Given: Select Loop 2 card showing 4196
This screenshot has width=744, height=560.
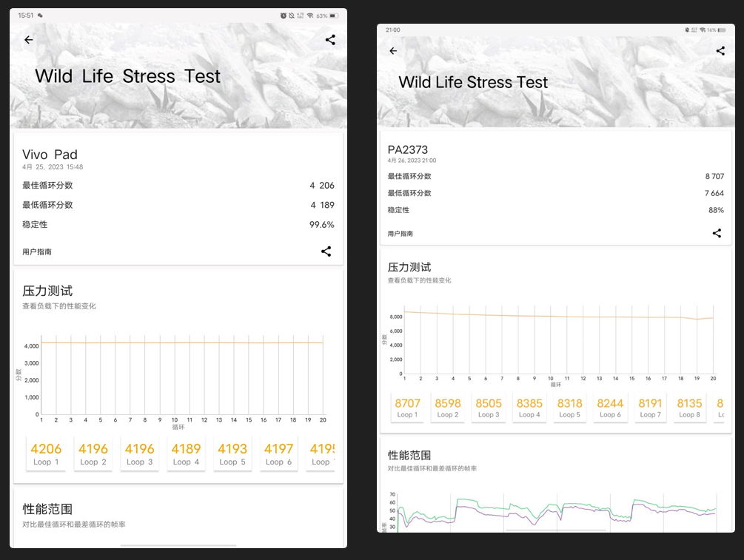Looking at the screenshot, I should pos(93,453).
